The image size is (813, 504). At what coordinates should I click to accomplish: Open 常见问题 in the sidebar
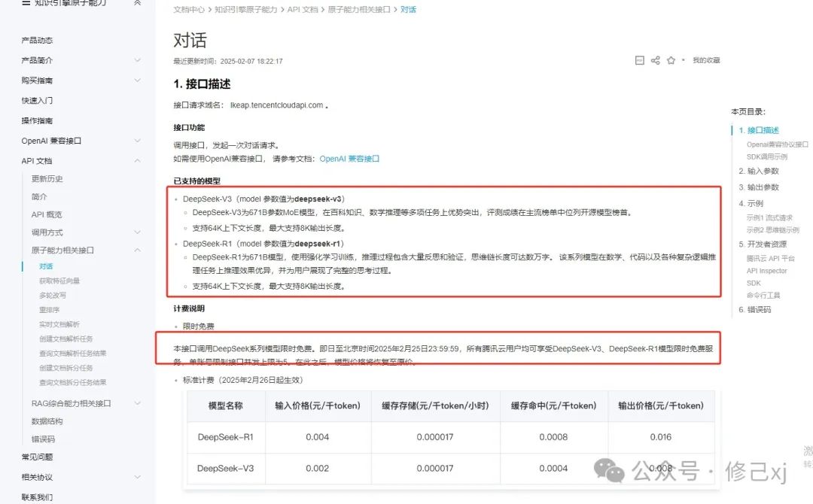(37, 457)
